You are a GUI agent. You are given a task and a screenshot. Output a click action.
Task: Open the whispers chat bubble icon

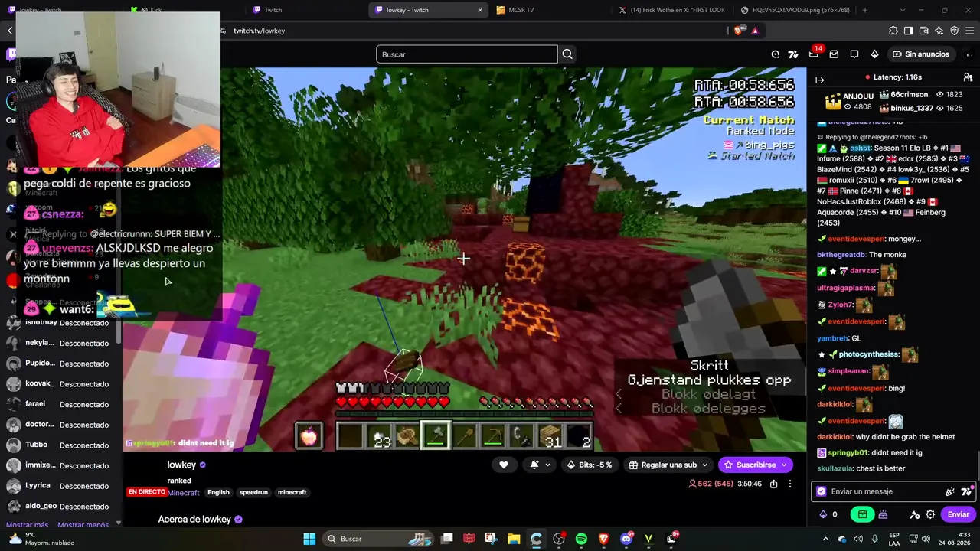(854, 54)
